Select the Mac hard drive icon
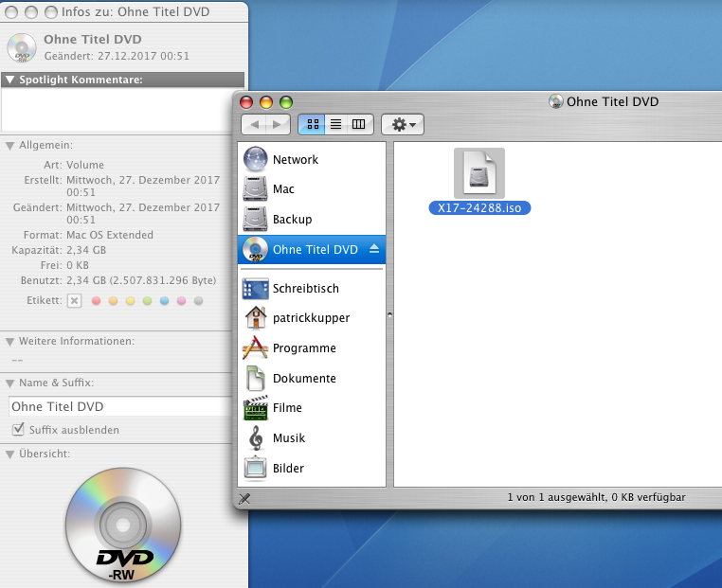Image resolution: width=722 pixels, height=588 pixels. 255,189
